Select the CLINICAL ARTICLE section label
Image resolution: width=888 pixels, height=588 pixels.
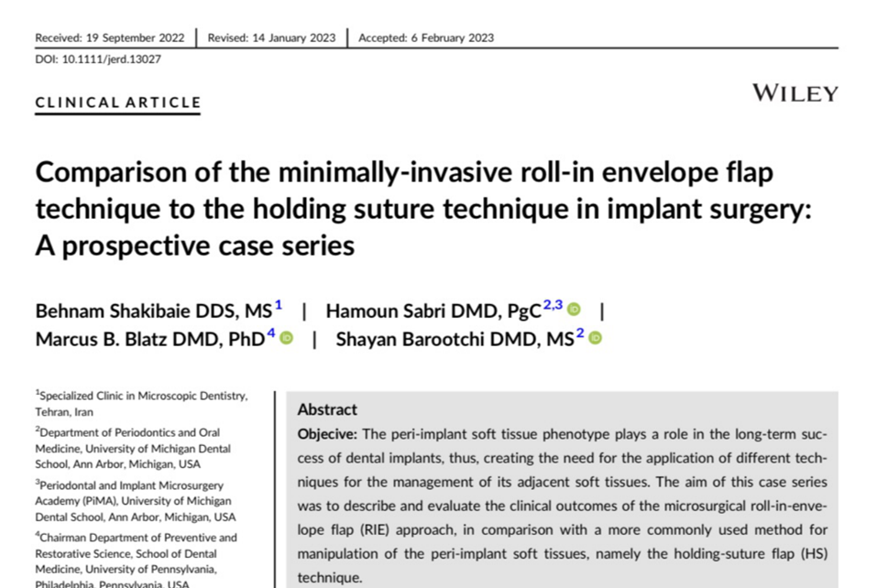tap(117, 103)
